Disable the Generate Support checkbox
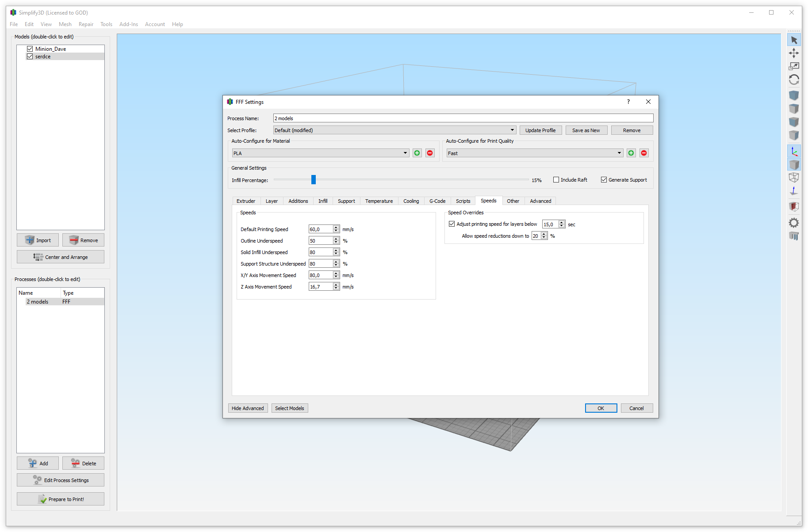This screenshot has height=532, width=808. click(604, 180)
